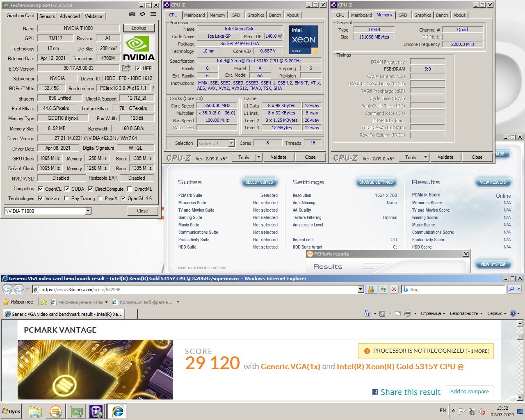Switch to the Sensors tab in GPU-Z
The height and width of the screenshot is (420, 525).
(x=47, y=16)
